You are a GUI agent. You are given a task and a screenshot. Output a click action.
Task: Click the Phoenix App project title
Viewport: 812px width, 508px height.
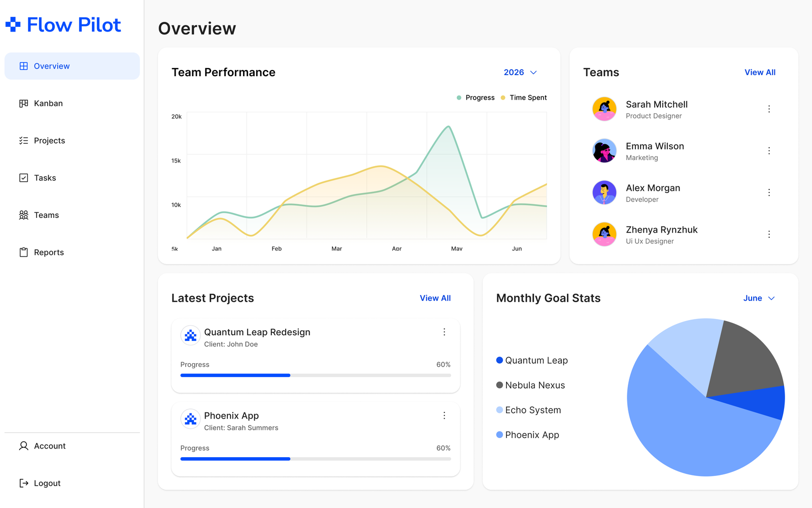(x=231, y=416)
